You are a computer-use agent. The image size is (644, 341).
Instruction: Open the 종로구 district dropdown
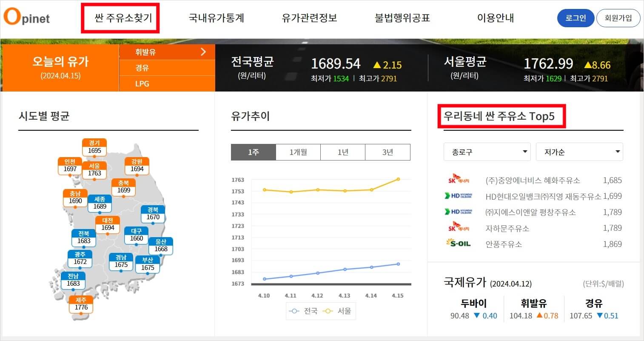click(x=487, y=152)
